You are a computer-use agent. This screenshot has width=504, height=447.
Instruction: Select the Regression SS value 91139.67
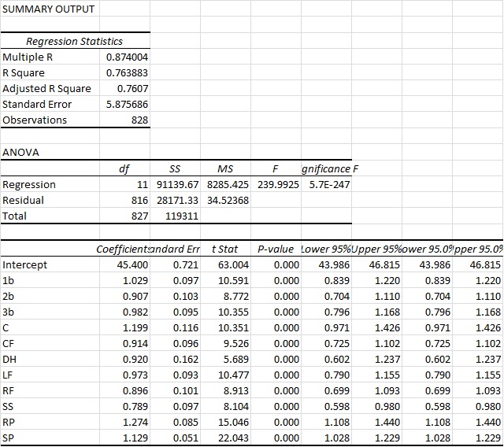177,185
